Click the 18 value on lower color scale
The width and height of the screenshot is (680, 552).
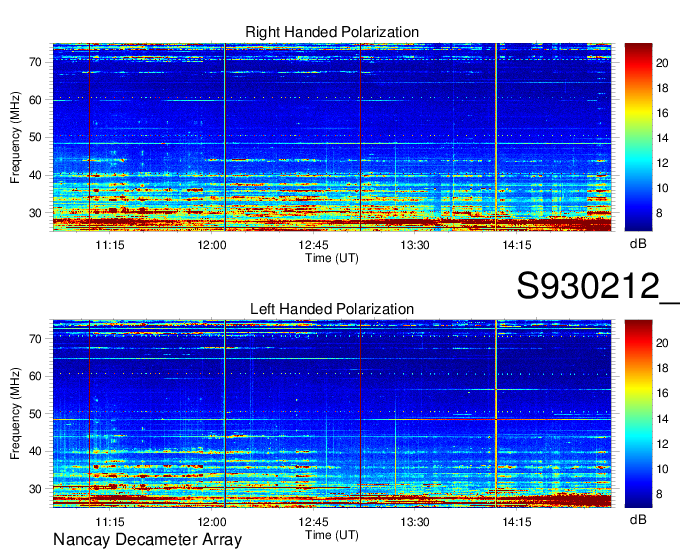pyautogui.click(x=662, y=369)
